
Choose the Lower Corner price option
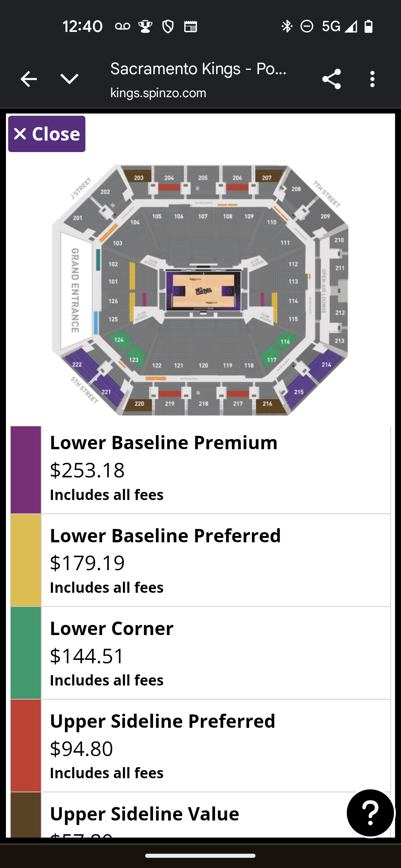click(x=215, y=653)
